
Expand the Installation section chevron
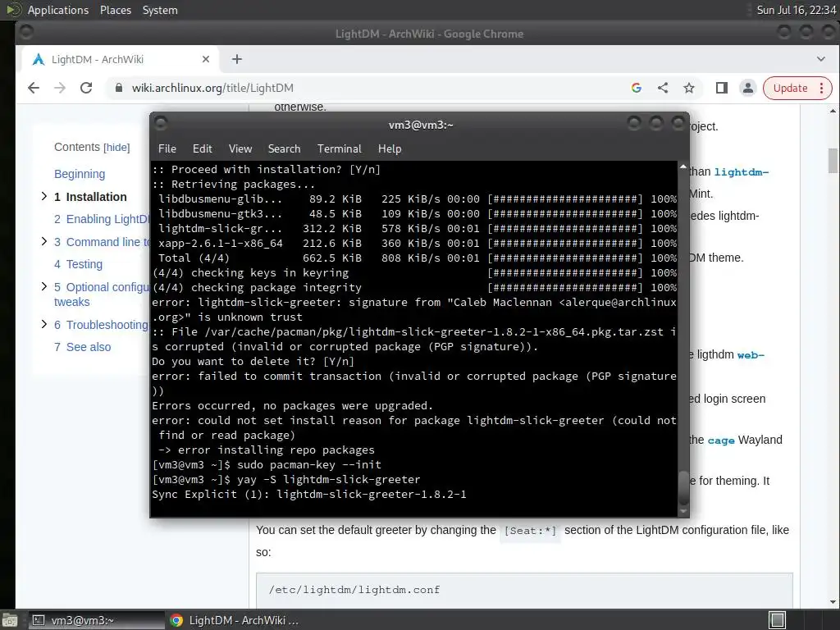tap(44, 197)
